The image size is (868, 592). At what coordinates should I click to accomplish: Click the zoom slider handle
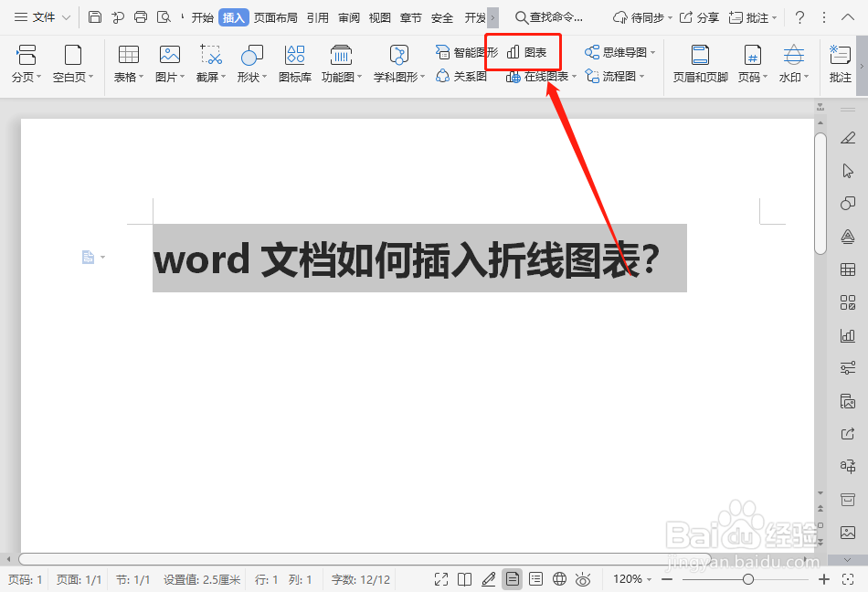(x=748, y=579)
